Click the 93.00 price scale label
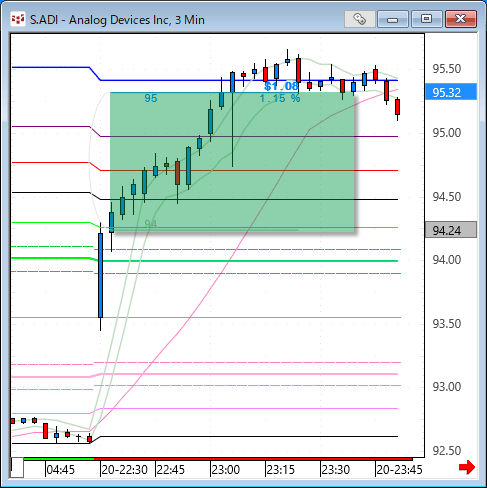 (447, 387)
